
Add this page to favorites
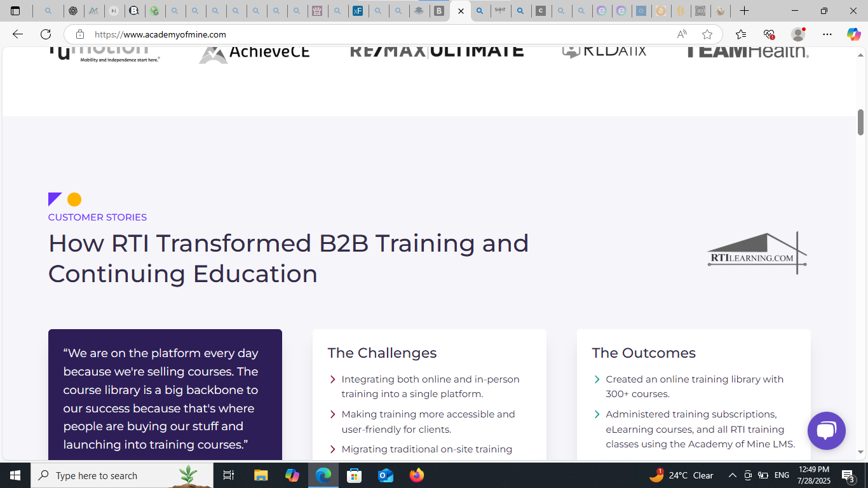pos(707,34)
